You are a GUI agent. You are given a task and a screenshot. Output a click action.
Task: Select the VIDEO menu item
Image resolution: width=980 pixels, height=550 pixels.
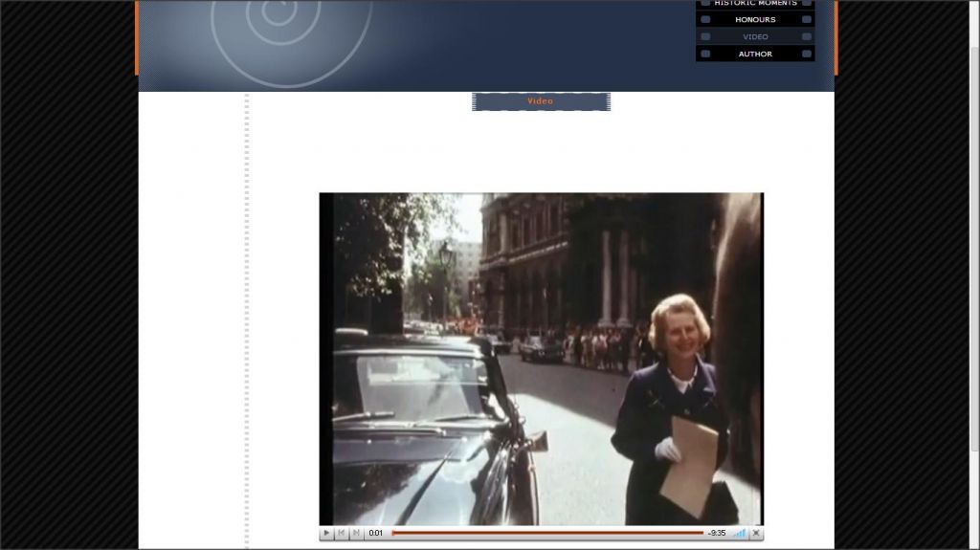[755, 36]
